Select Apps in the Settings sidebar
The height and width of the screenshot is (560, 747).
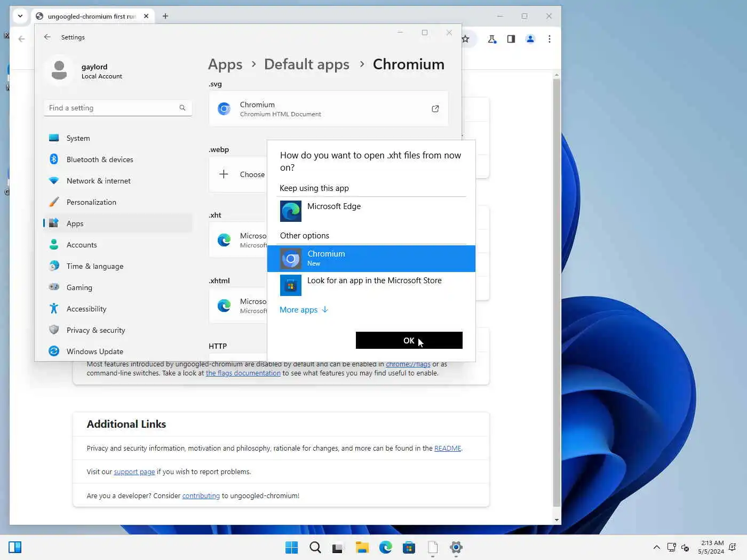click(x=118, y=223)
